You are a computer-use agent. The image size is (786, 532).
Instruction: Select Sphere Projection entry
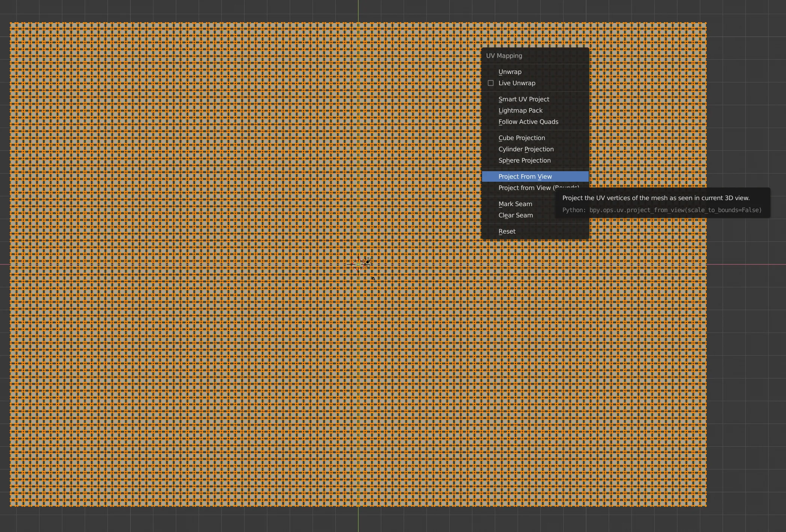[x=525, y=160]
